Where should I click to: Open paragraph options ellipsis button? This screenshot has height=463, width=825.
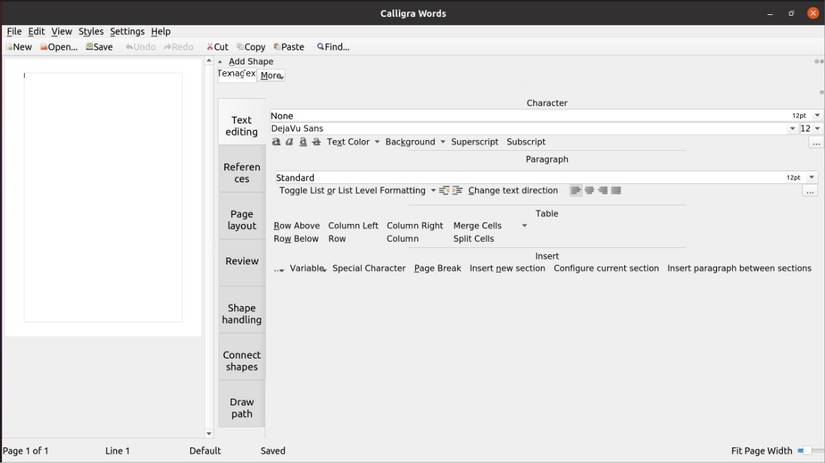[810, 192]
